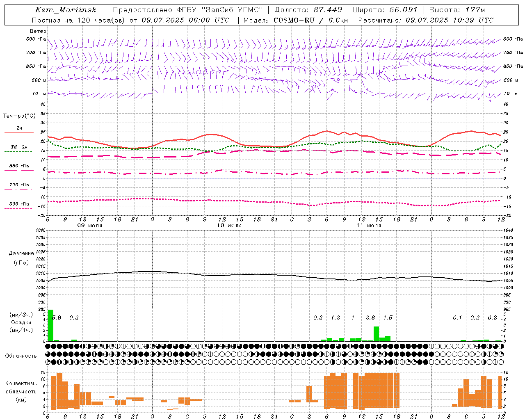Click the 2м legend entry
This screenshot has height=420, width=525.
tap(19, 128)
